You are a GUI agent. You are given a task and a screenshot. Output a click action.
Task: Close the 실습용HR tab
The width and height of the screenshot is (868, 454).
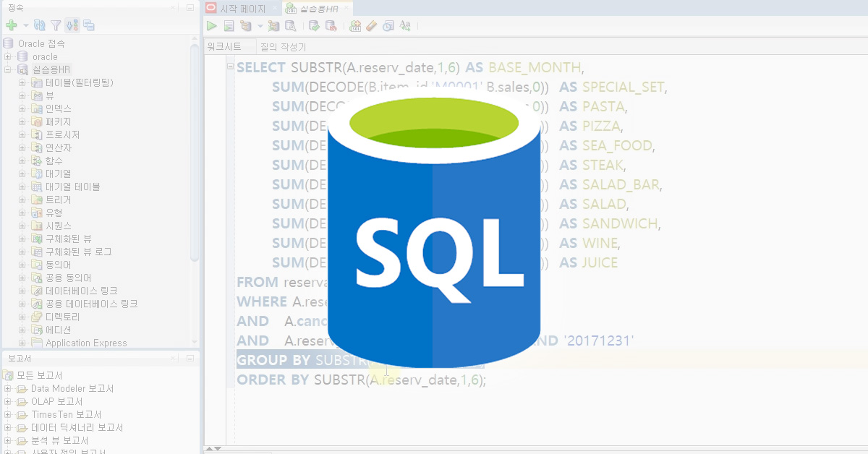[345, 8]
